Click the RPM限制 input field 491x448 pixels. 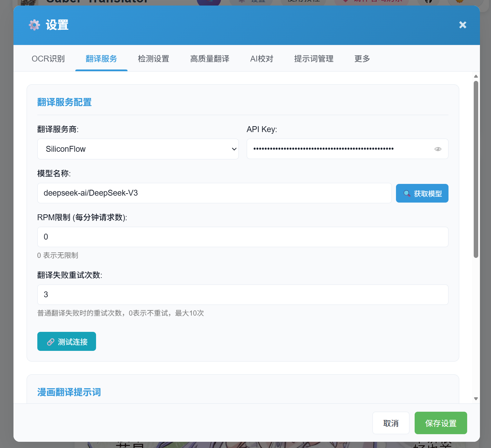(x=243, y=237)
